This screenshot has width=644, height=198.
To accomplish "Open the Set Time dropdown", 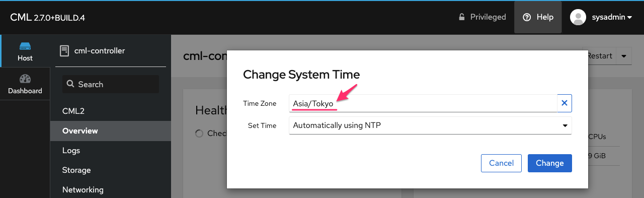I will pyautogui.click(x=430, y=125).
